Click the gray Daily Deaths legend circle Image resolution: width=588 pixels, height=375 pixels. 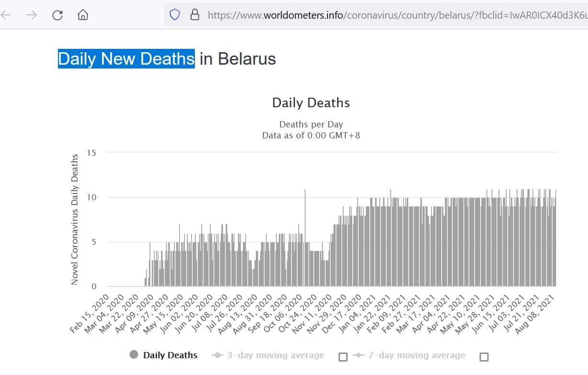(134, 355)
